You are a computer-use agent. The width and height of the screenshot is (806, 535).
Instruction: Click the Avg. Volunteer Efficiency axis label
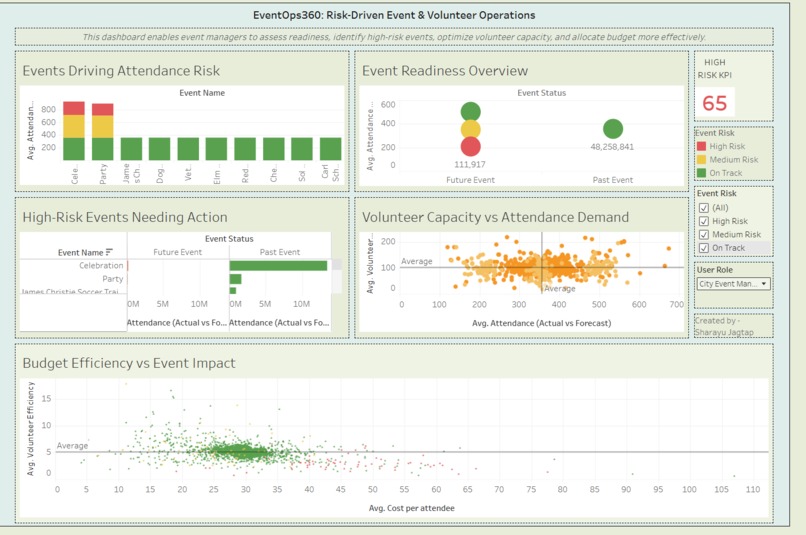[31, 429]
